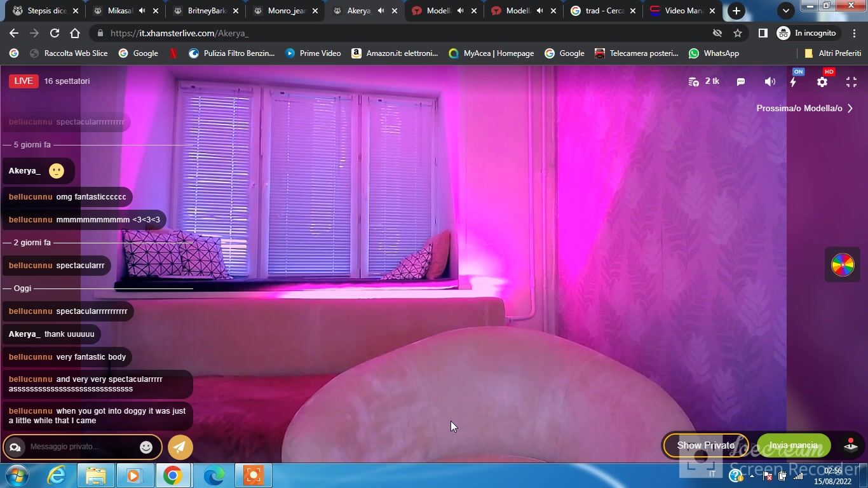Screen dimensions: 868x488
Task: Click the In incognito profile button
Action: click(x=808, y=33)
